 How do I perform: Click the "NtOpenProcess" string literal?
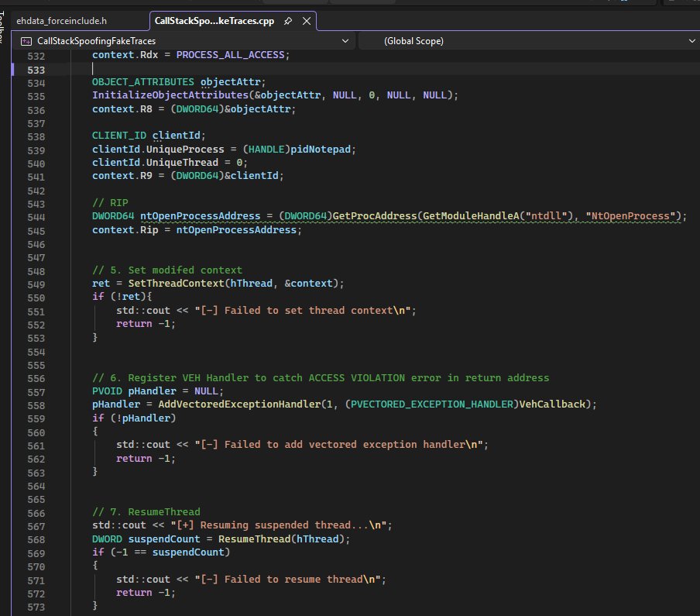coord(630,215)
